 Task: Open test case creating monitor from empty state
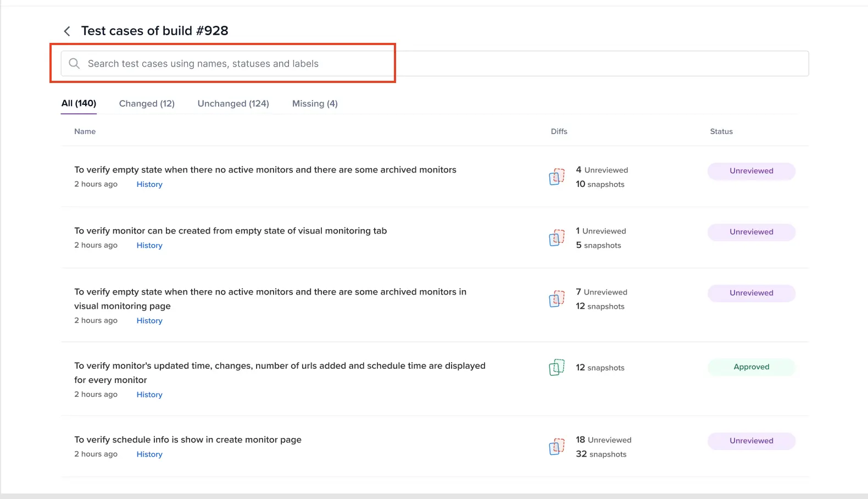tap(230, 231)
